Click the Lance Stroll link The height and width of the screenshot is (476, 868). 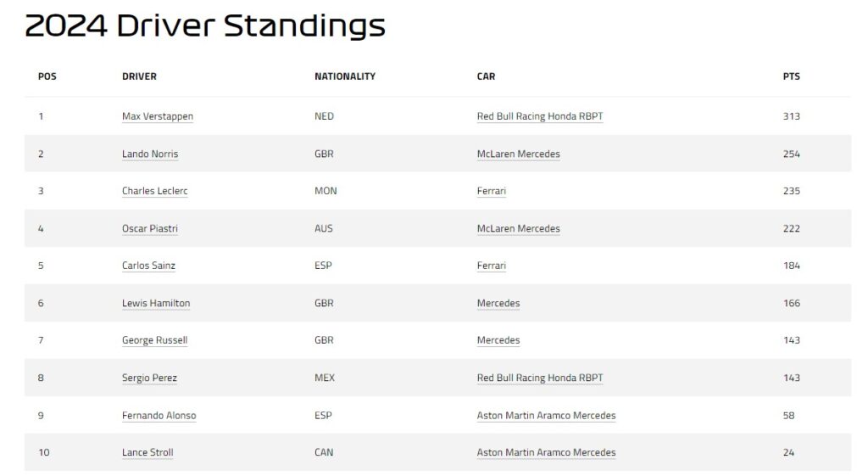tap(147, 452)
